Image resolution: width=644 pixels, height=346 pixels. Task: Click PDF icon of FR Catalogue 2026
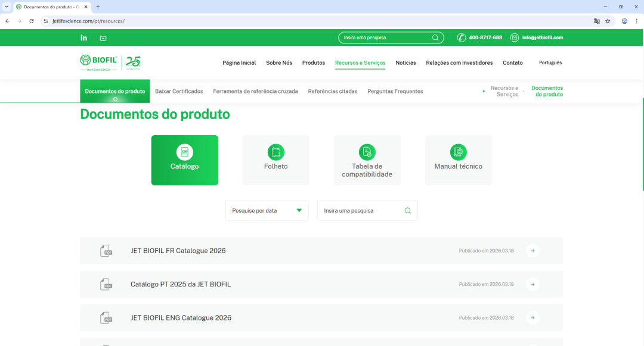pos(106,251)
